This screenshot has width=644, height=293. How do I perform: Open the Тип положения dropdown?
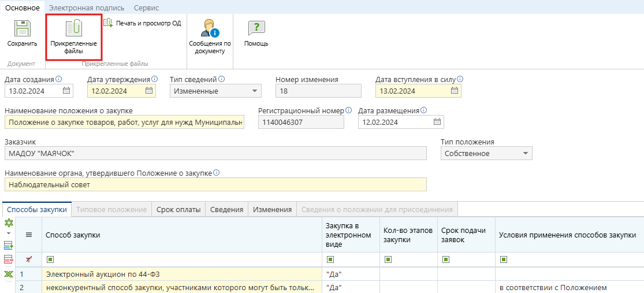[x=525, y=153]
